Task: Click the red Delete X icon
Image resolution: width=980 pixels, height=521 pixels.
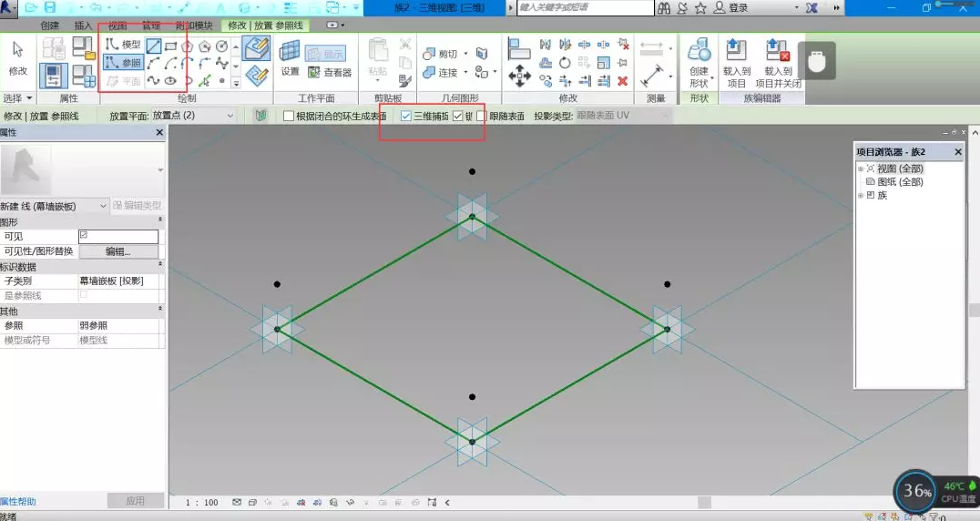Action: [623, 81]
